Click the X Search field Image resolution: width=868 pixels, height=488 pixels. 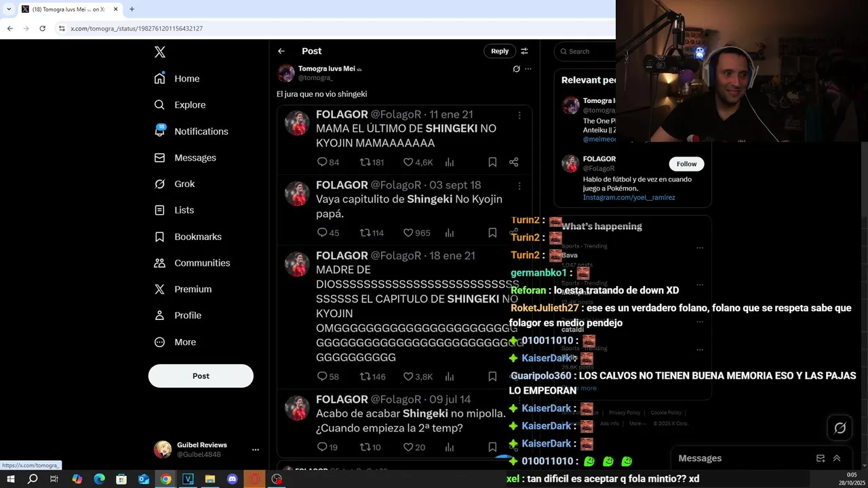pos(587,51)
